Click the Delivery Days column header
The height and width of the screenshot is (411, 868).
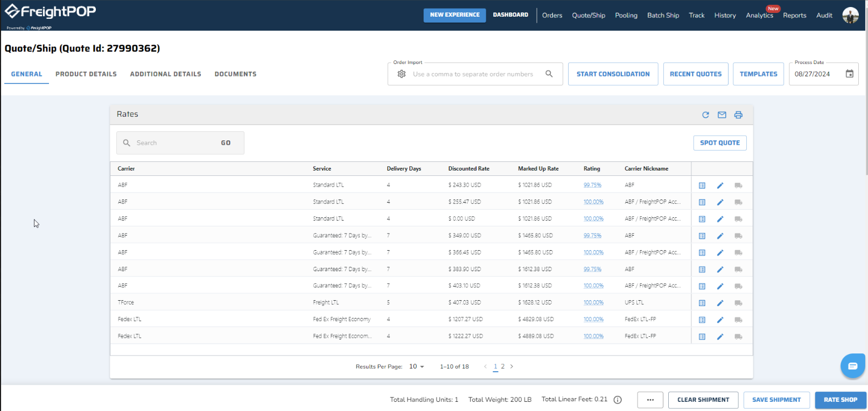pos(404,169)
